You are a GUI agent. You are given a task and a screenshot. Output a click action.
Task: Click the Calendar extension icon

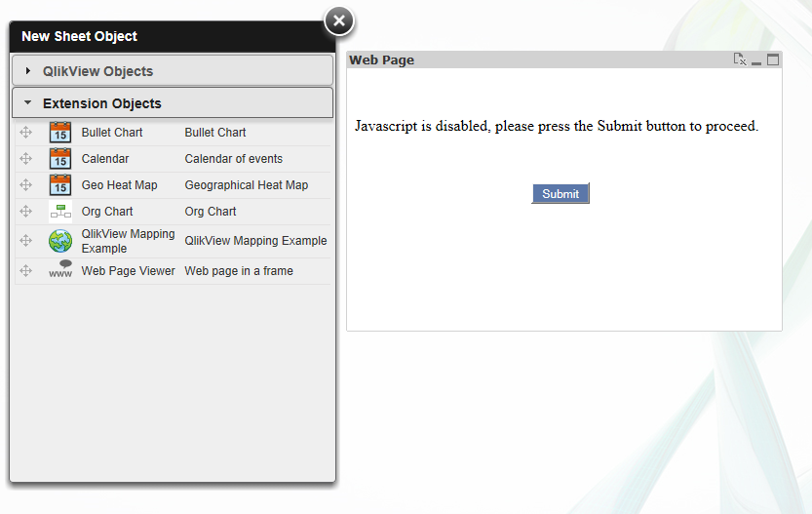click(x=60, y=159)
